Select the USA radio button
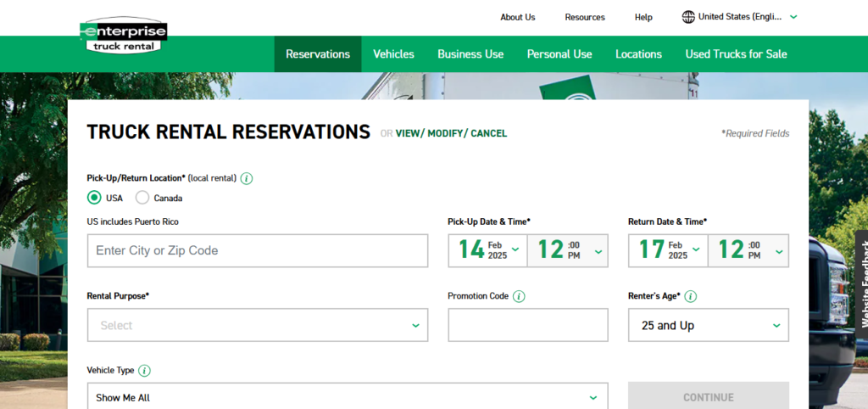 click(95, 198)
